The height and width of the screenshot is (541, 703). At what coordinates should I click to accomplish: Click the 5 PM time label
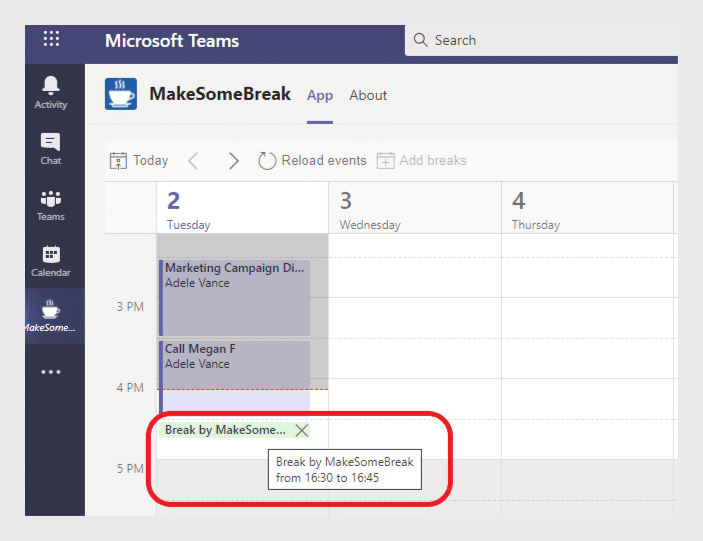click(130, 469)
